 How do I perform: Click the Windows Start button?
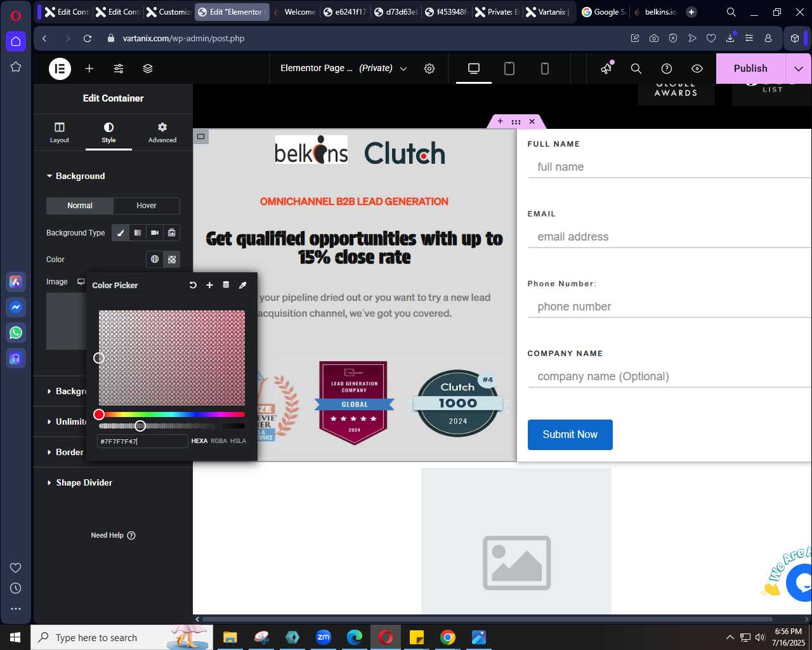click(15, 637)
